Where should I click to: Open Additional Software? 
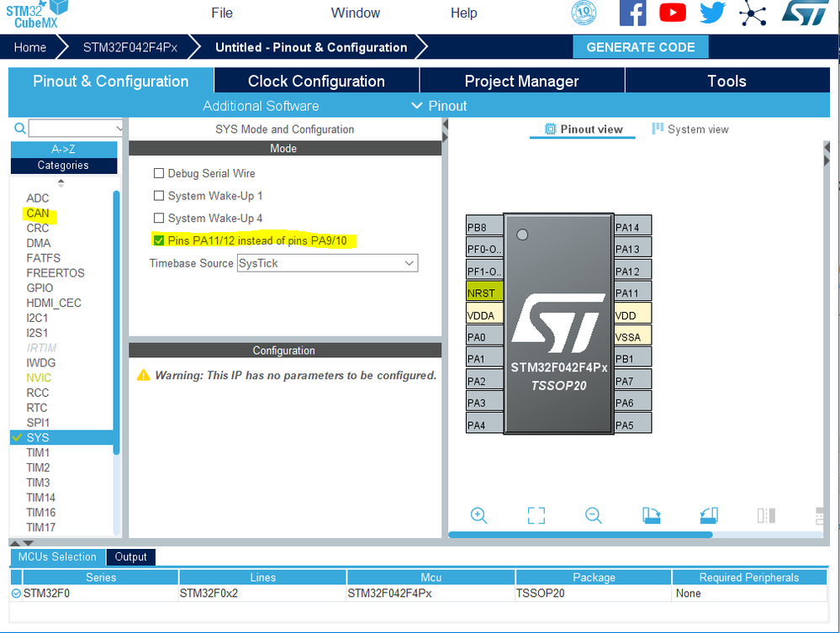click(x=261, y=106)
